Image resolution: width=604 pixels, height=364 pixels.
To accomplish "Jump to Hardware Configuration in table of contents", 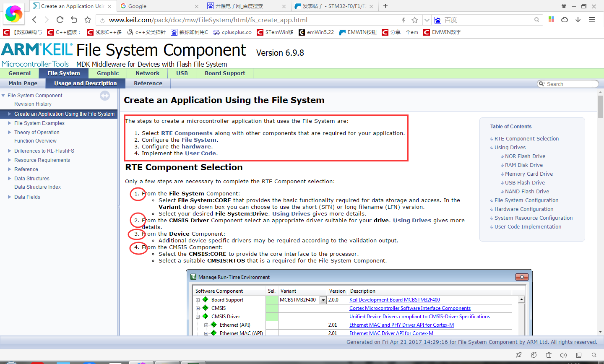I will click(x=524, y=209).
